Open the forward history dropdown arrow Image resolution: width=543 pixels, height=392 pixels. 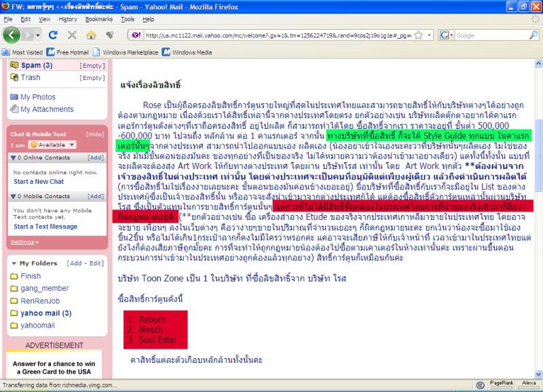pyautogui.click(x=38, y=35)
